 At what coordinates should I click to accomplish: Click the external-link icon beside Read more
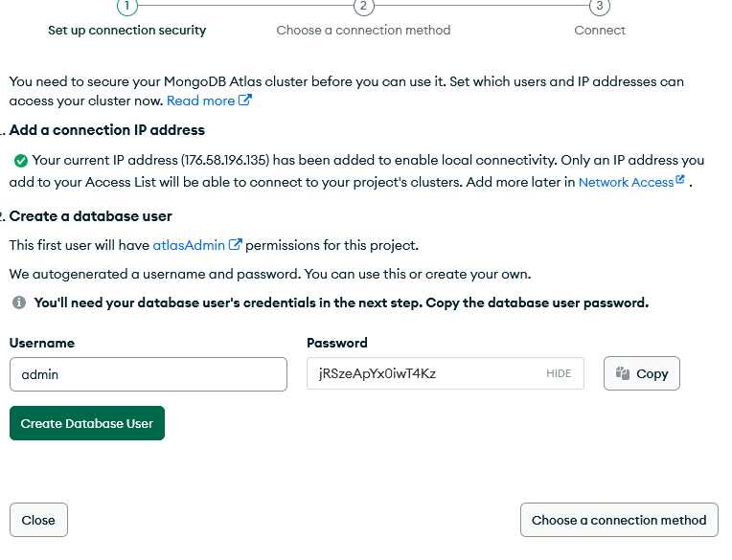pos(245,101)
